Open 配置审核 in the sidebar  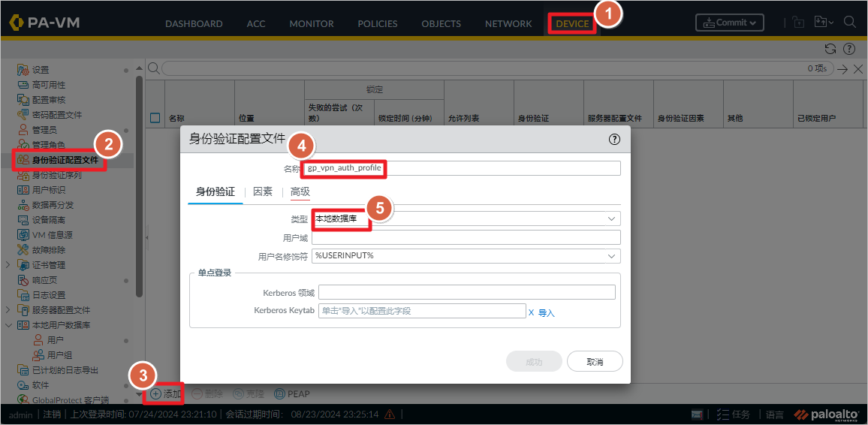(49, 100)
